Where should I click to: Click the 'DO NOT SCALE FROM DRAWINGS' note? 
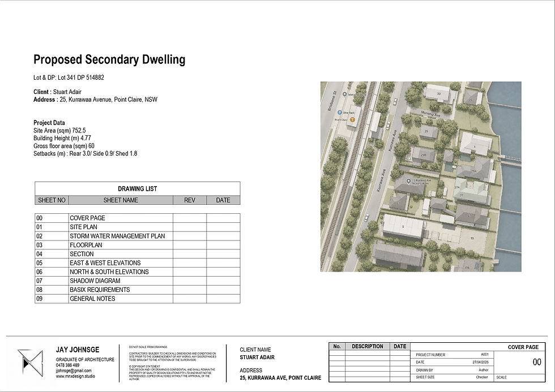(x=148, y=347)
